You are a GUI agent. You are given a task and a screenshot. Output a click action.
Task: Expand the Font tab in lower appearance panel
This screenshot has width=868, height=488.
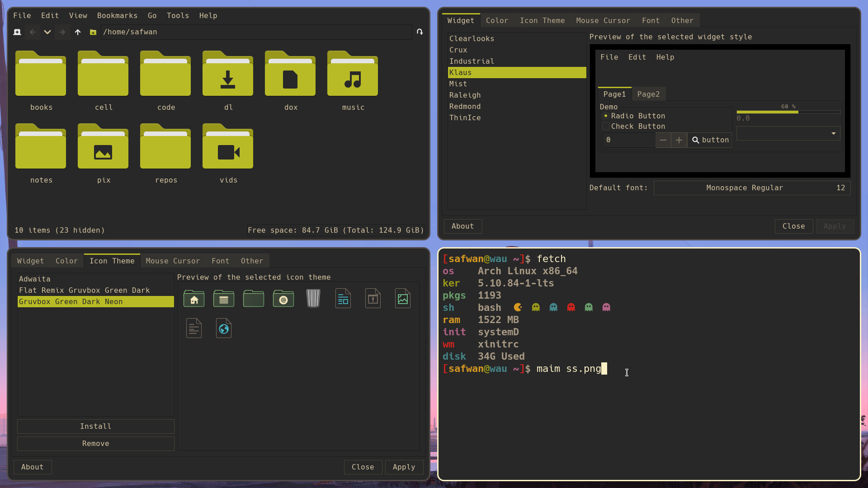pyautogui.click(x=219, y=260)
